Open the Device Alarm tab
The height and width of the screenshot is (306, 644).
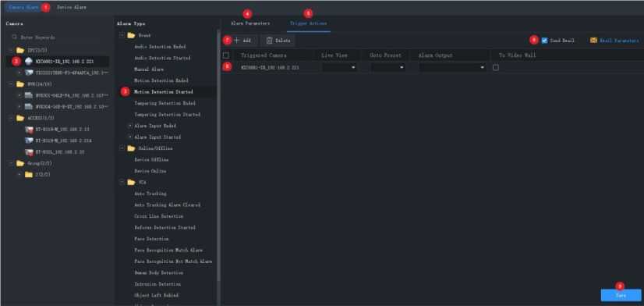point(72,7)
